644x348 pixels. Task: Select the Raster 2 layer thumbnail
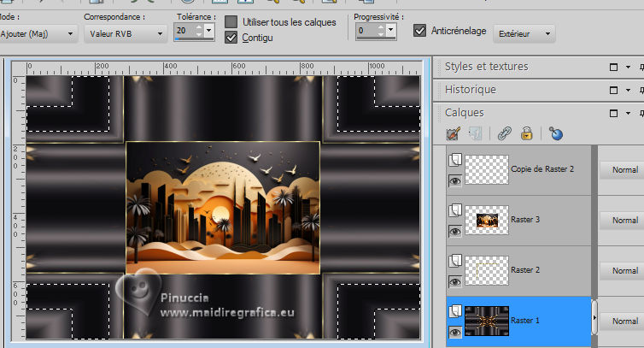[487, 271]
